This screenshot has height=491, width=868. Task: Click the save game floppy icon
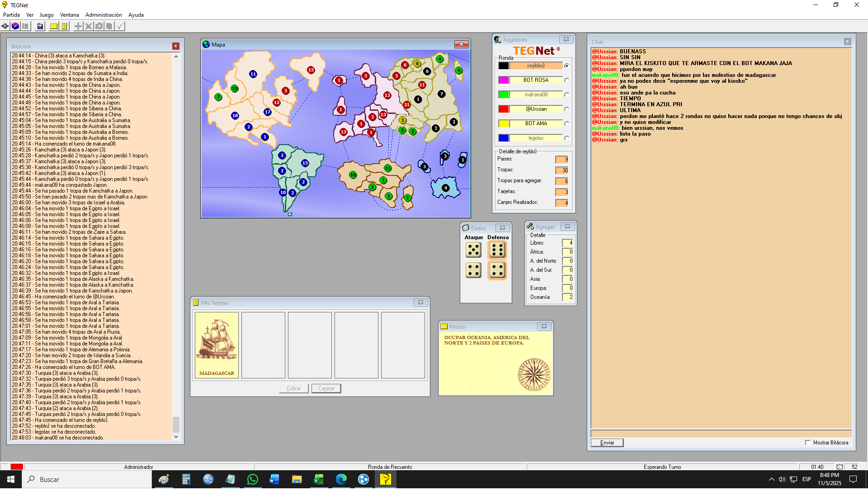coord(40,26)
